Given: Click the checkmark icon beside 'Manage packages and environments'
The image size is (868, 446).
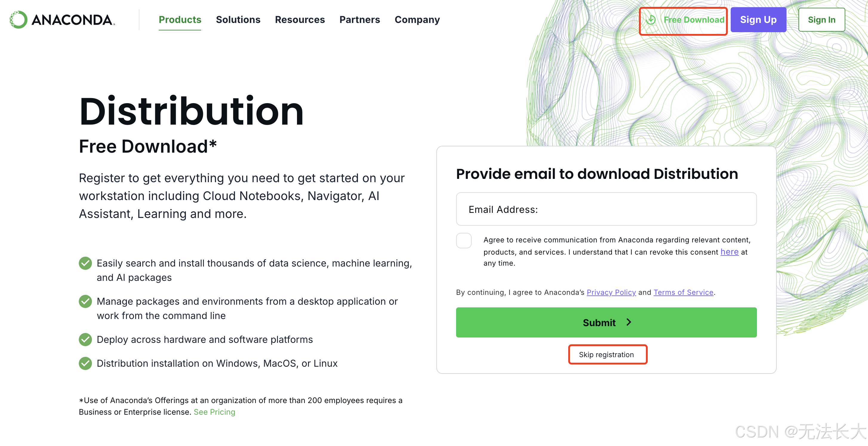Looking at the screenshot, I should [x=85, y=301].
